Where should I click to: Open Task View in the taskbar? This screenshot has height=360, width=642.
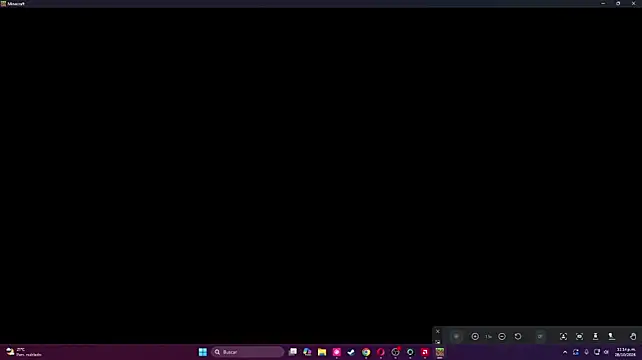tap(293, 352)
